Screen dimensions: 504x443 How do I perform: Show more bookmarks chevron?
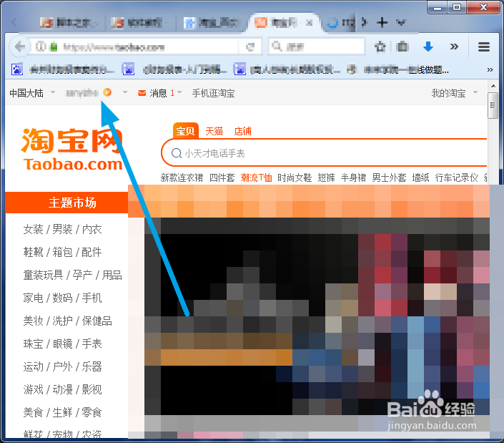tap(490, 69)
